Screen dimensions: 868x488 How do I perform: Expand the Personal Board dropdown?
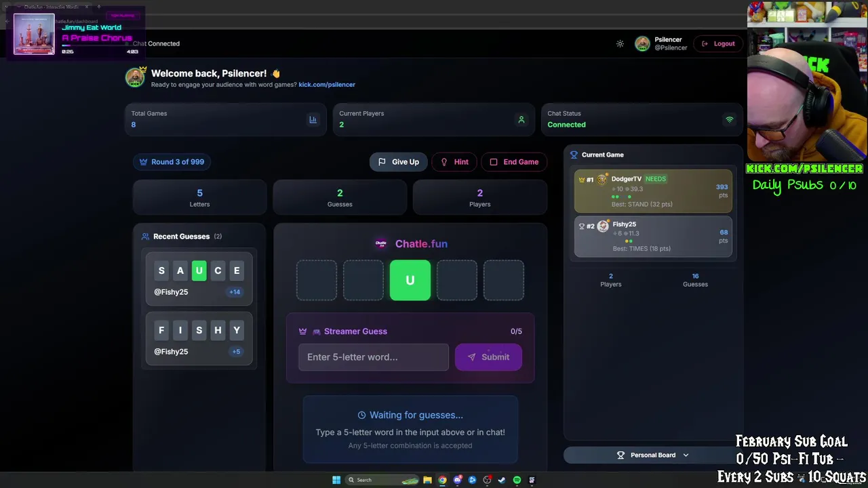[x=653, y=455]
